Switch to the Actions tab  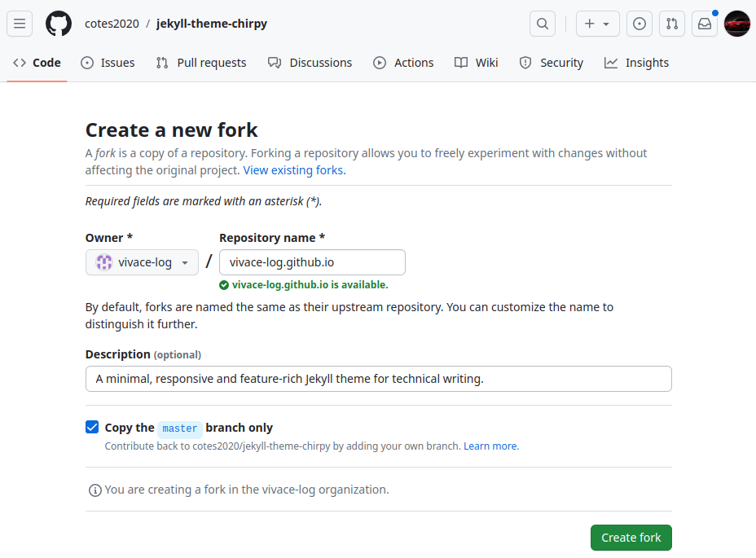tap(403, 63)
